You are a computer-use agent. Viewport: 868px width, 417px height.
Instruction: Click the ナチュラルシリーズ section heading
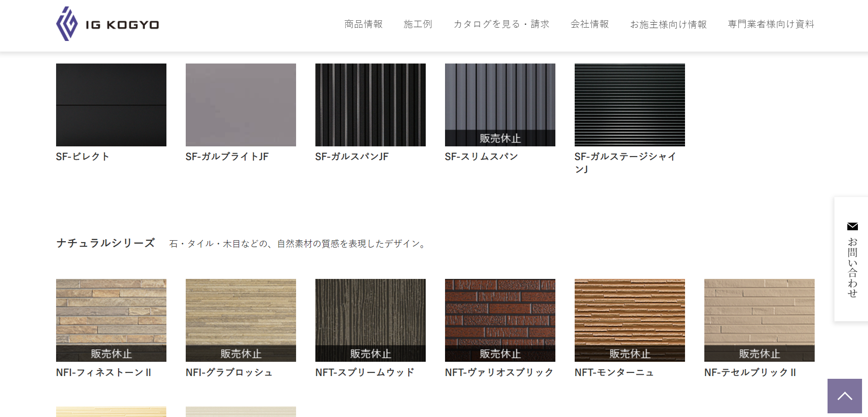[x=106, y=243]
